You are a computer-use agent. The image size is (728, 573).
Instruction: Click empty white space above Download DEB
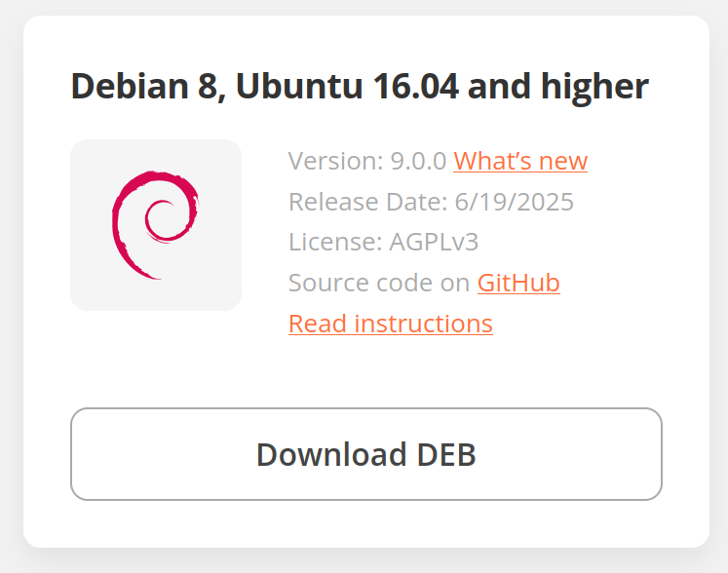(x=366, y=371)
